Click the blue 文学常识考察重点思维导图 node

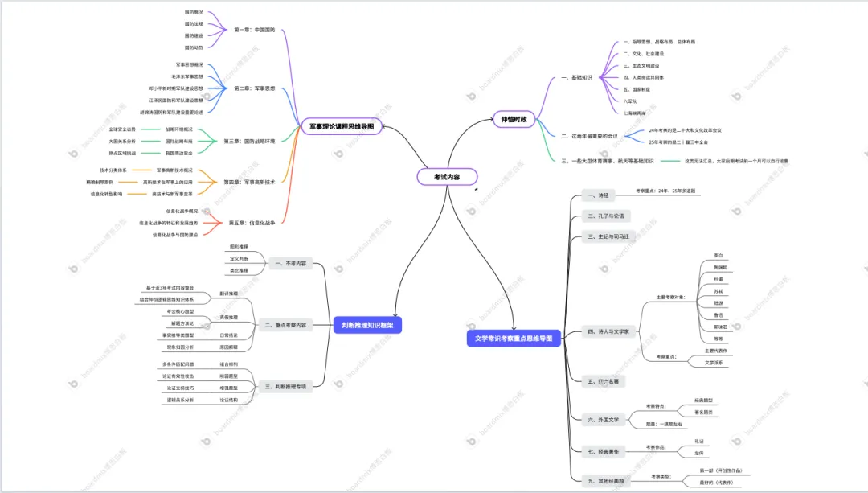click(514, 339)
